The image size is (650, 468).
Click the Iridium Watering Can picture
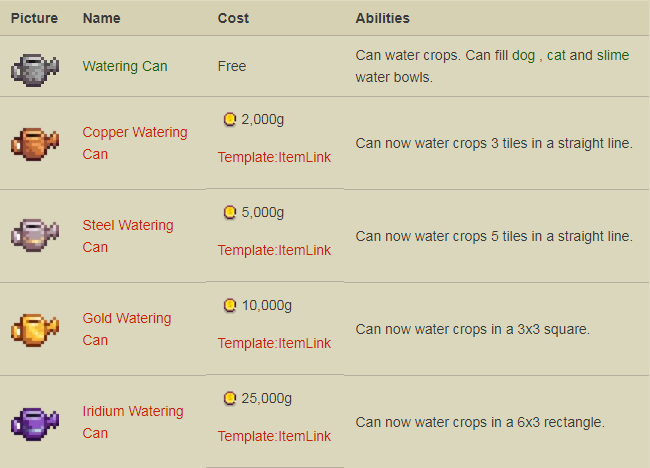coord(34,422)
